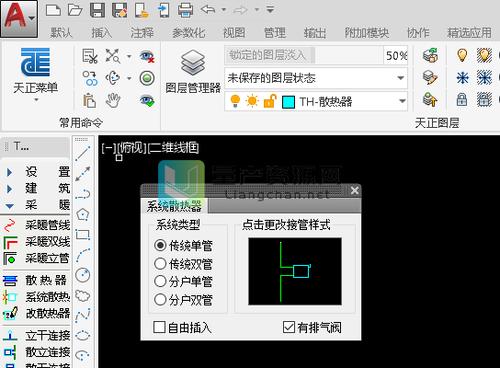Click the pipe connection style preview

tap(295, 271)
